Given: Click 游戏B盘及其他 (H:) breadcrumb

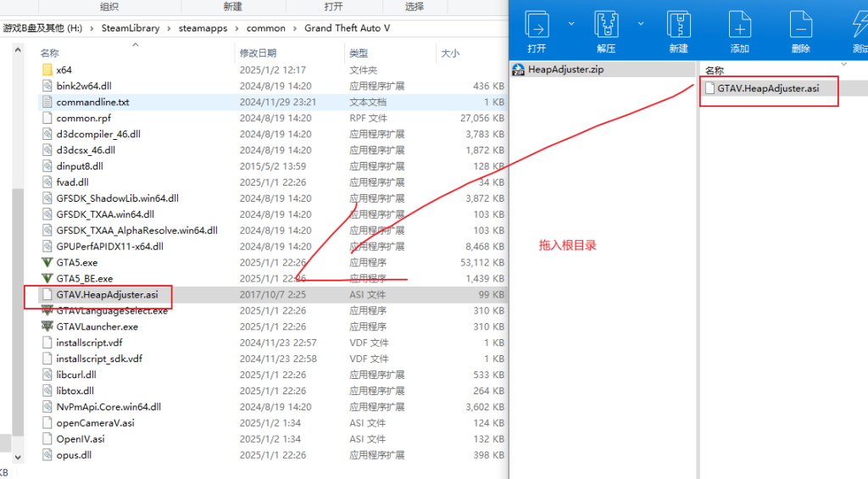Looking at the screenshot, I should [42, 28].
